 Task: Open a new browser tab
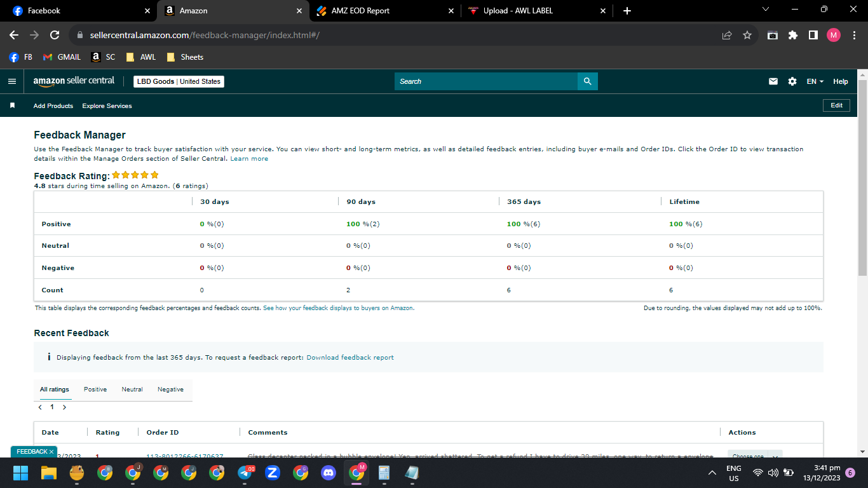[627, 11]
